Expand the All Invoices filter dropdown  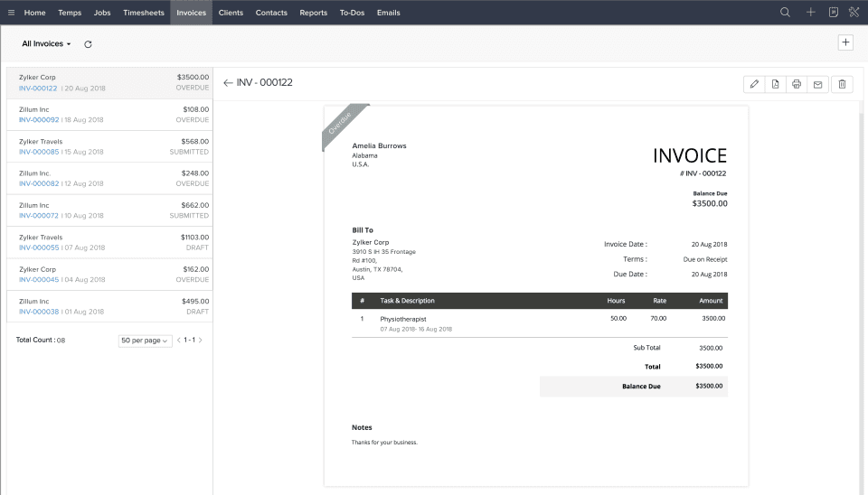tap(46, 43)
